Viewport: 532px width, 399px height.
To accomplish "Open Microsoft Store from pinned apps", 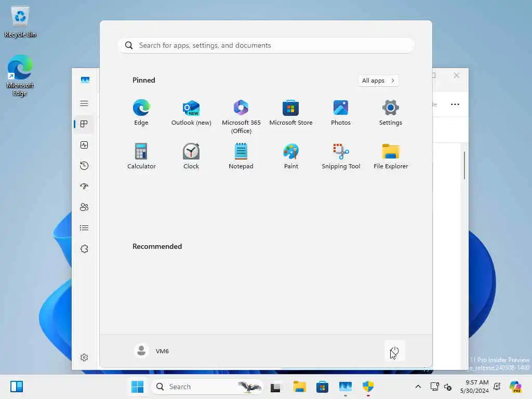I will [291, 113].
